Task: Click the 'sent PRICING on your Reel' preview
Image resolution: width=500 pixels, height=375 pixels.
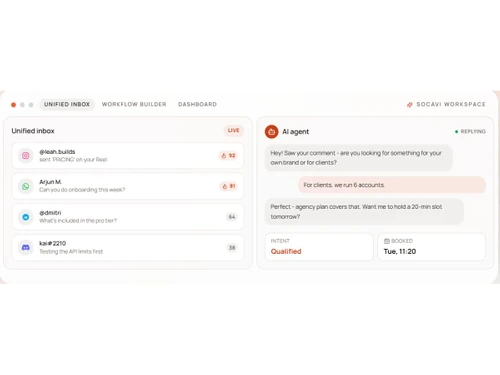Action: [73, 160]
